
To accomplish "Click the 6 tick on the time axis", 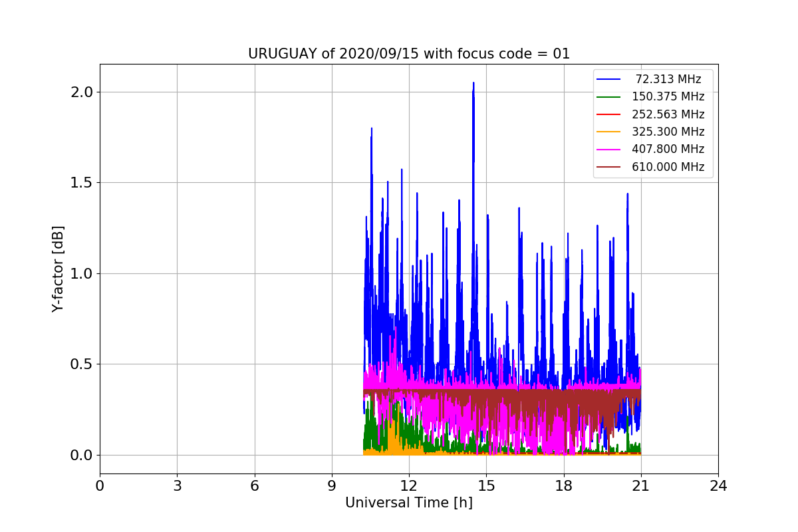I will (x=255, y=486).
